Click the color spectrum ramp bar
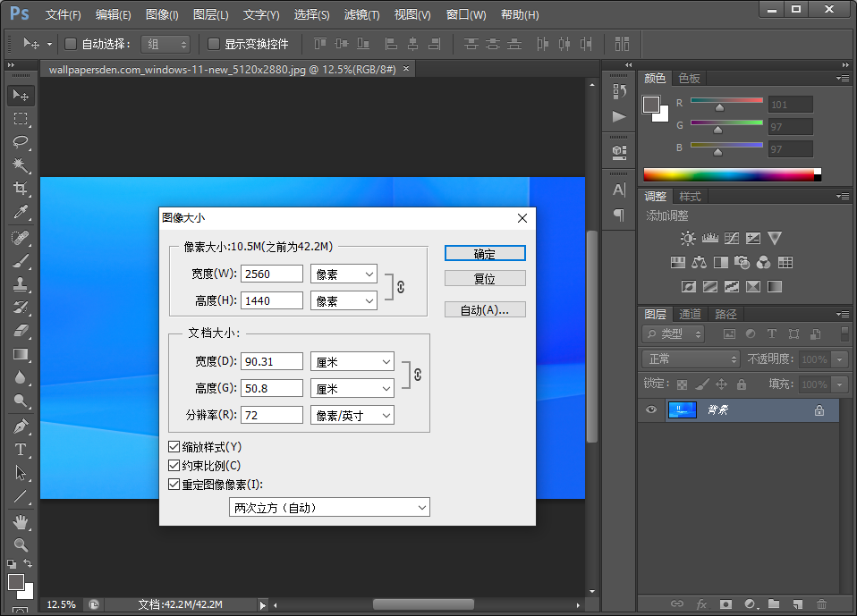The image size is (857, 616). coord(731,175)
